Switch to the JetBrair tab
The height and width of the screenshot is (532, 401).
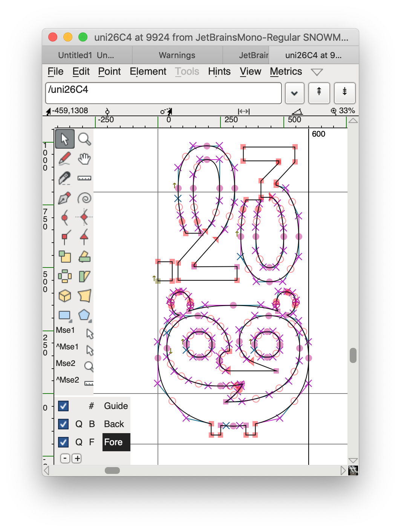246,55
